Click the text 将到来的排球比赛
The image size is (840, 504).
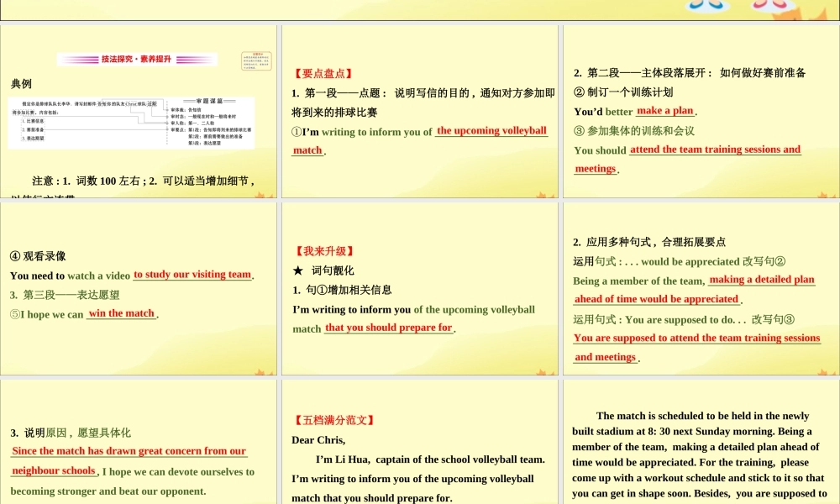point(334,113)
